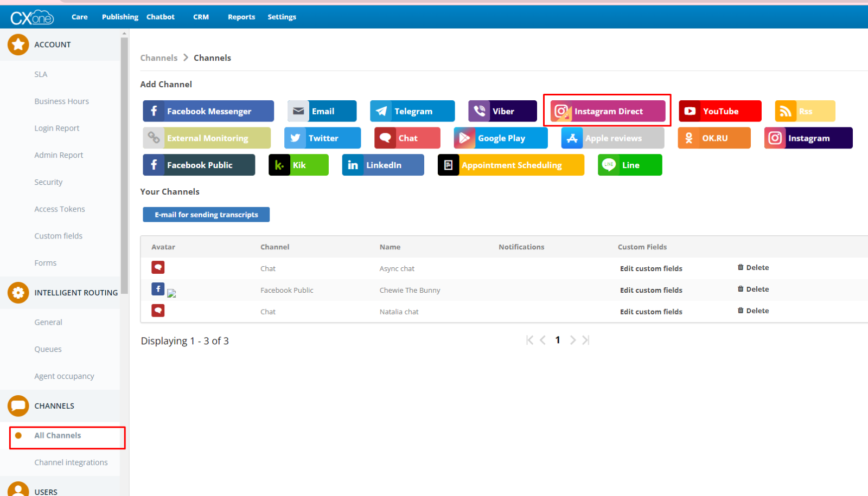Go to previous page of channels
The width and height of the screenshot is (868, 496).
tap(542, 340)
